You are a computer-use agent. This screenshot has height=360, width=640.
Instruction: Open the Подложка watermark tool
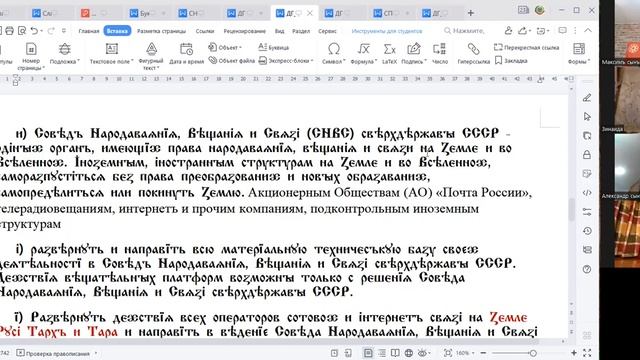[64, 53]
